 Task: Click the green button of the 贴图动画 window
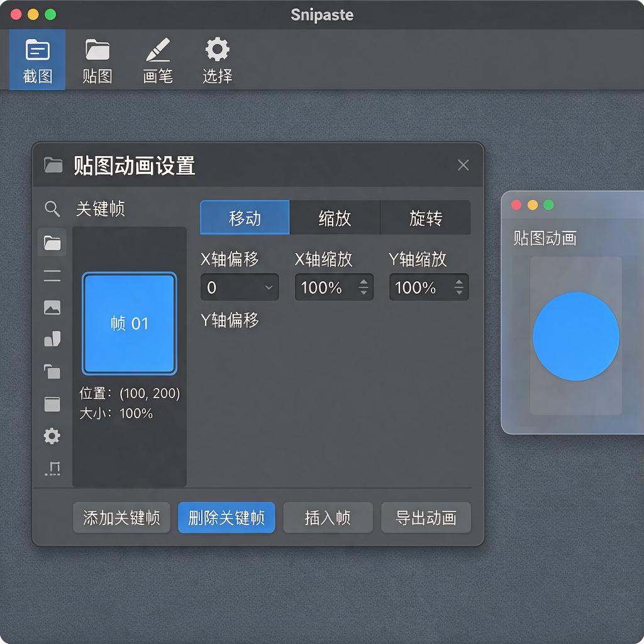[548, 205]
